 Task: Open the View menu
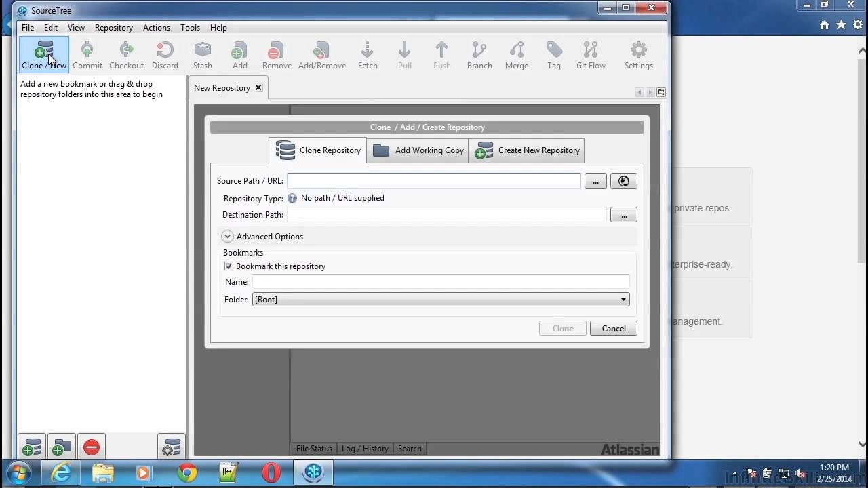pos(76,28)
